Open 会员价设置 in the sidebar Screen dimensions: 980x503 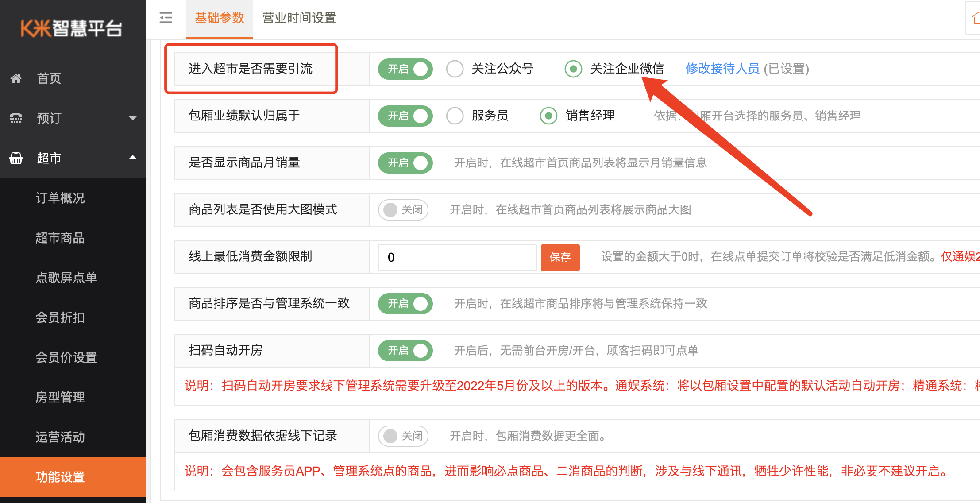pyautogui.click(x=66, y=357)
